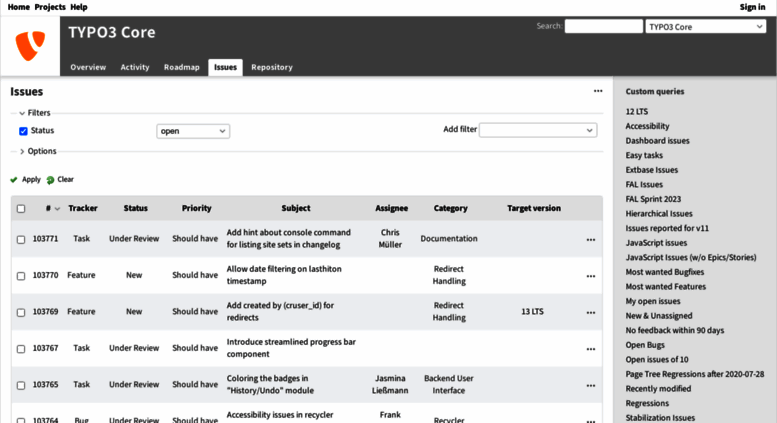
Task: Select the Issues tab
Action: point(225,67)
